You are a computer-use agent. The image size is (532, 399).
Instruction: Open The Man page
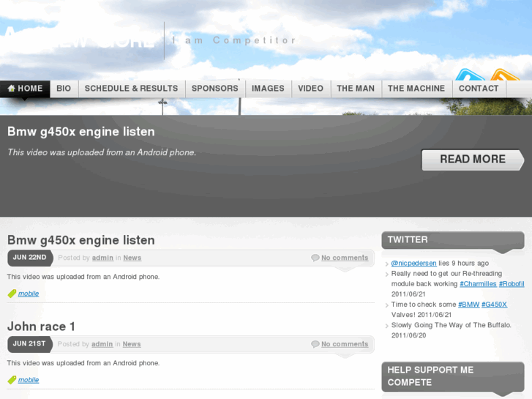click(356, 89)
